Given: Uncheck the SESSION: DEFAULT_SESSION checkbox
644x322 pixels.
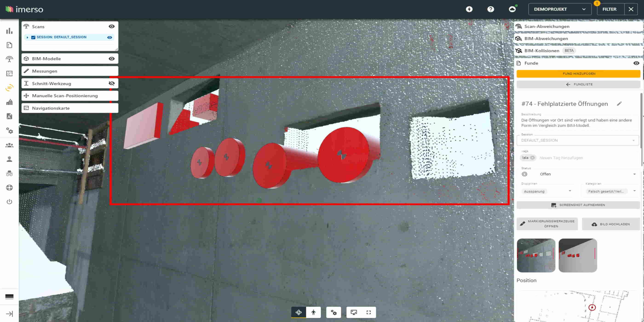Looking at the screenshot, I should pos(33,37).
